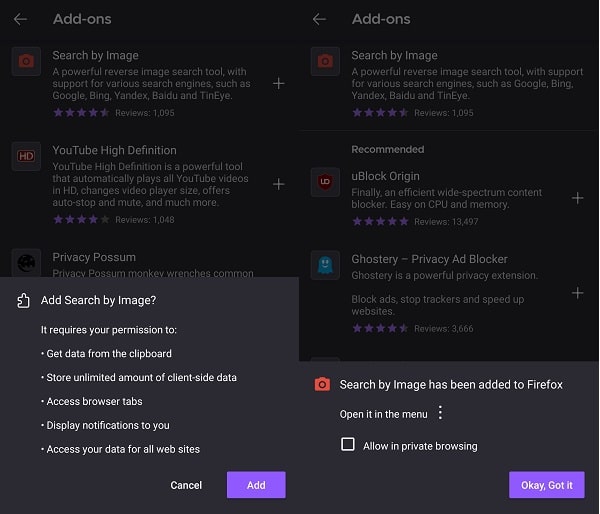This screenshot has width=600, height=514.
Task: Go back using right panel arrow
Action: pos(319,19)
